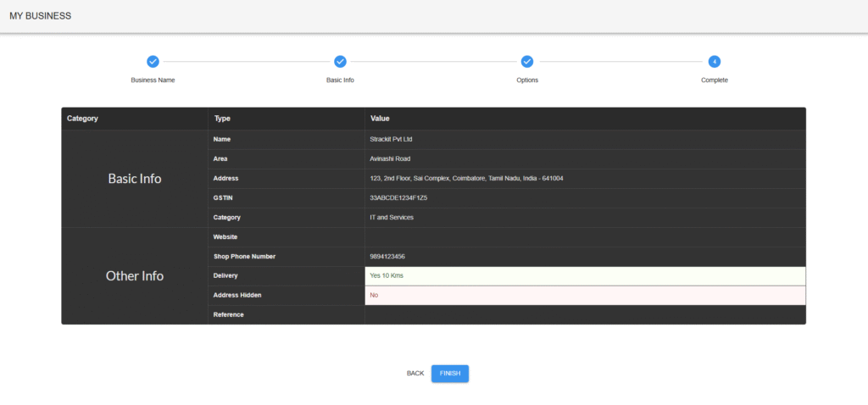868x405 pixels.
Task: Click the shop phone number 9894123456
Action: tap(387, 256)
